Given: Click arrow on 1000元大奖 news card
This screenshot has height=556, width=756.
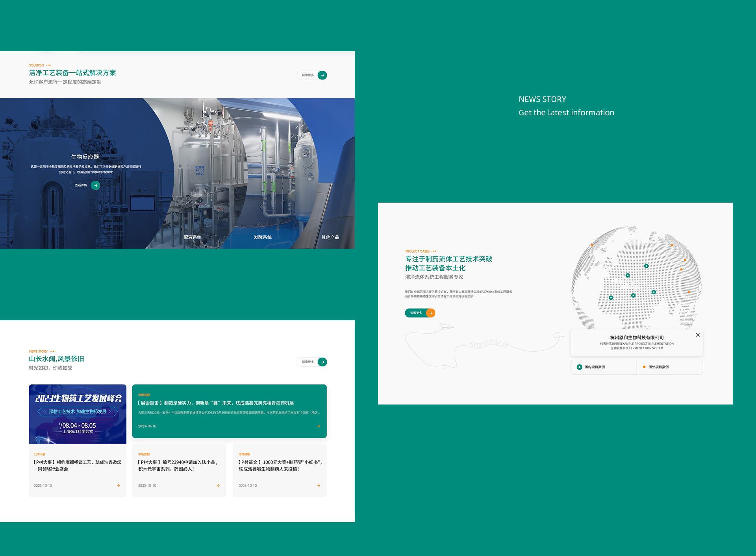Looking at the screenshot, I should point(319,486).
